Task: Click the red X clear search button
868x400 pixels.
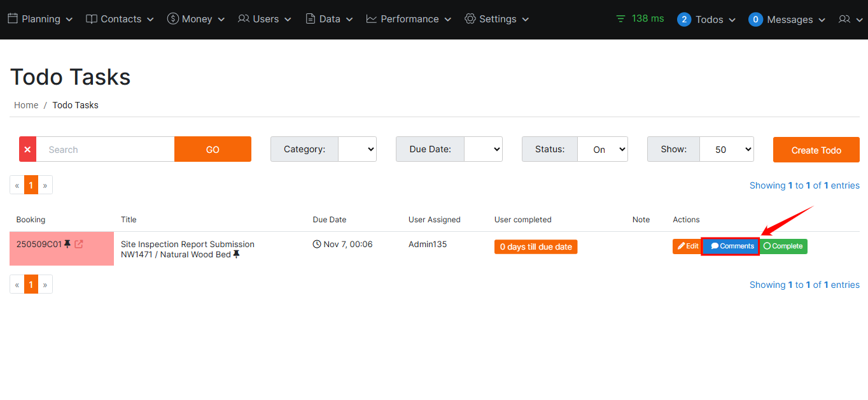Action: pos(27,149)
